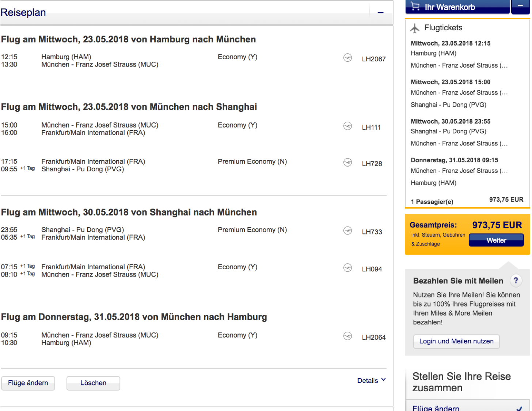Click the Flüge ändern button
Screen dimensions: 532x411
[28, 383]
